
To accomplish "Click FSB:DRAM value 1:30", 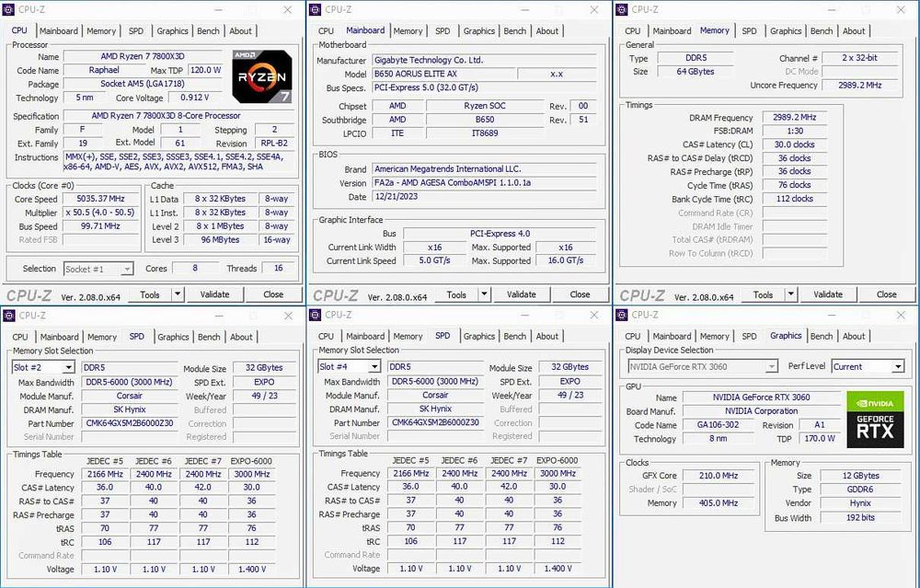I will [x=795, y=131].
